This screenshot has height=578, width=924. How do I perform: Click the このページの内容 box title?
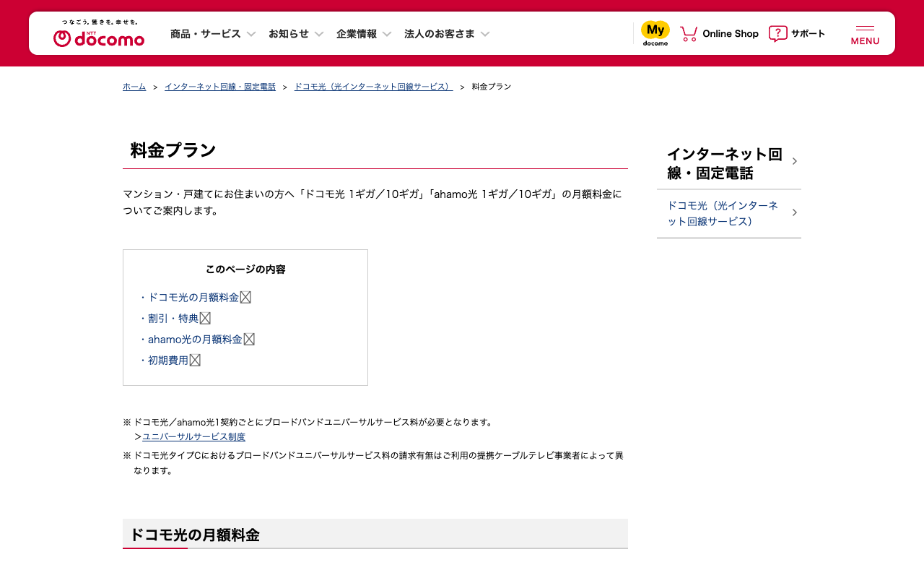(x=245, y=269)
